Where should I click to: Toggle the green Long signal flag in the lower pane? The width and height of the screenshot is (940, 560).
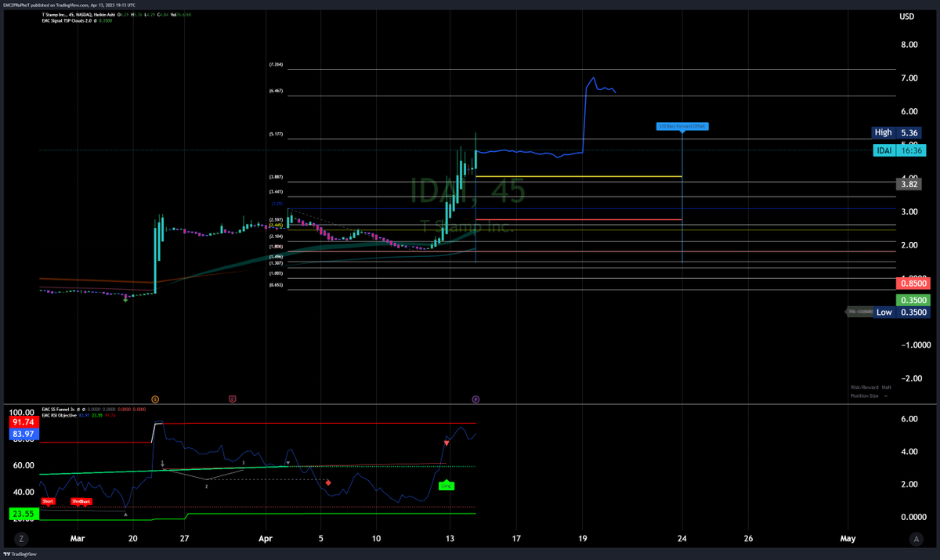(x=445, y=486)
